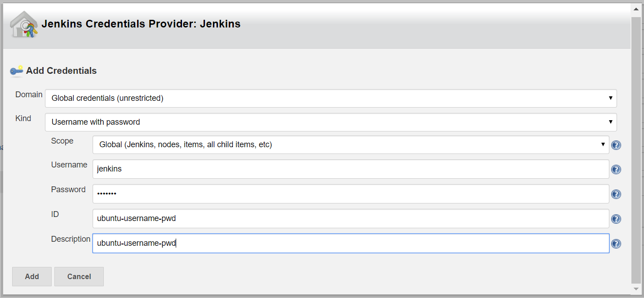The image size is (644, 298).
Task: Open help for the Scope field
Action: [616, 145]
